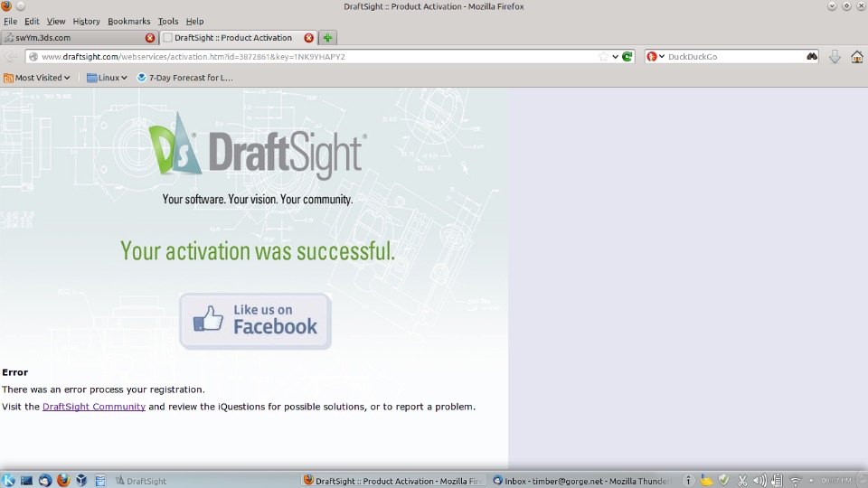Open the Downloads arrow icon
Viewport: 868px width, 488px height.
coord(835,56)
